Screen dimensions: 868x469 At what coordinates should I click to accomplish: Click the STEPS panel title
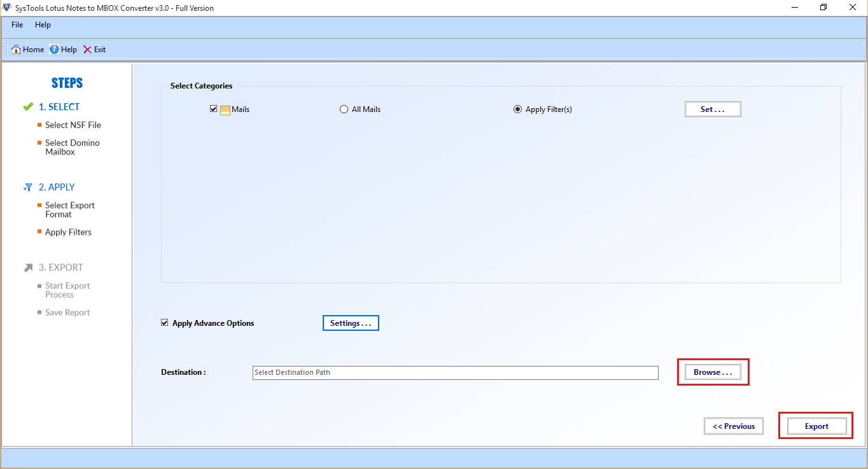coord(67,83)
